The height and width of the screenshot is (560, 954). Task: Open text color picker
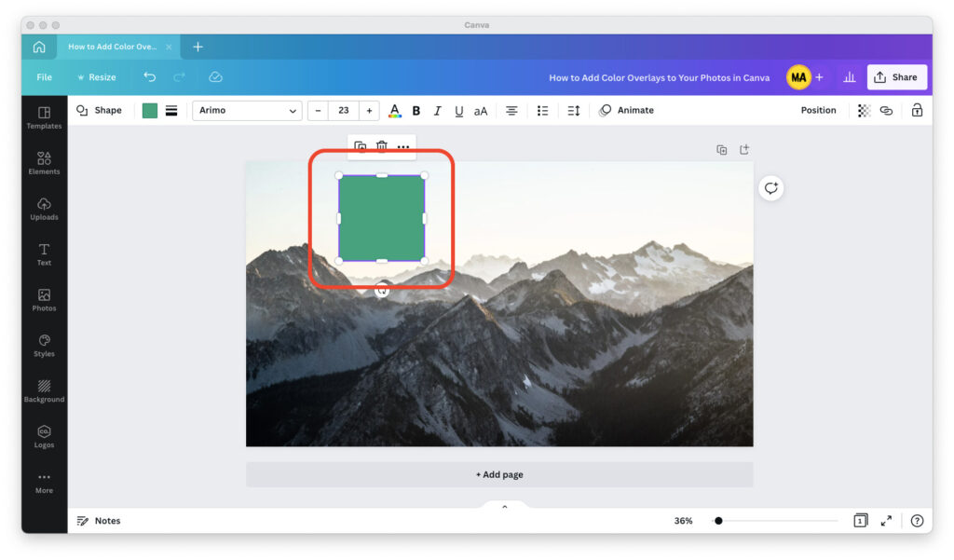click(395, 111)
